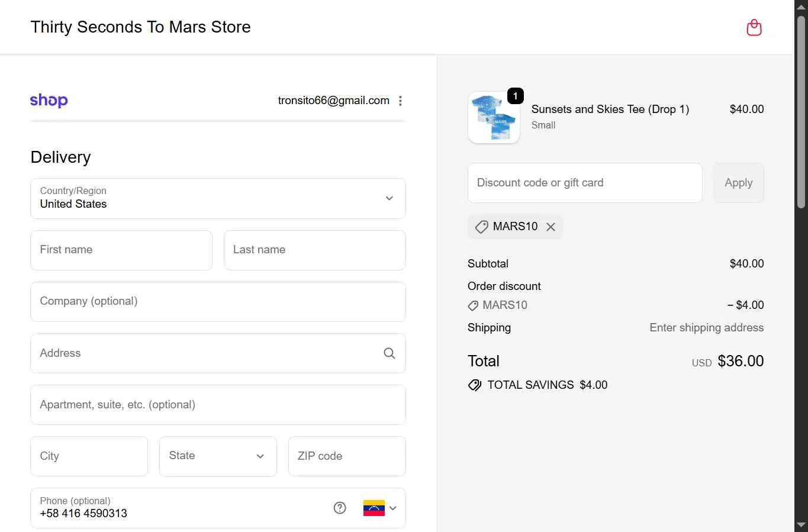Click the scrollbar up arrow
Viewport: 808px width, 532px height.
(801, 6)
